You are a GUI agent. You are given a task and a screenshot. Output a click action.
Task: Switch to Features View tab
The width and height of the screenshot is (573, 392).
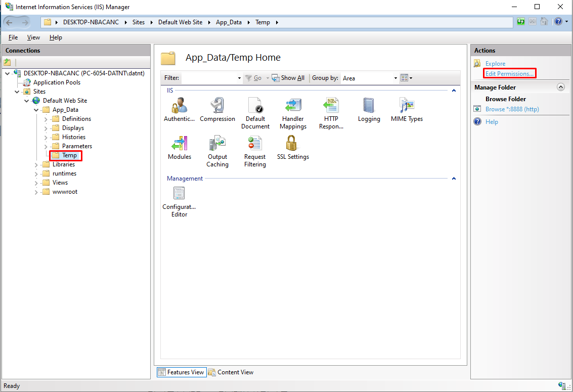[182, 372]
